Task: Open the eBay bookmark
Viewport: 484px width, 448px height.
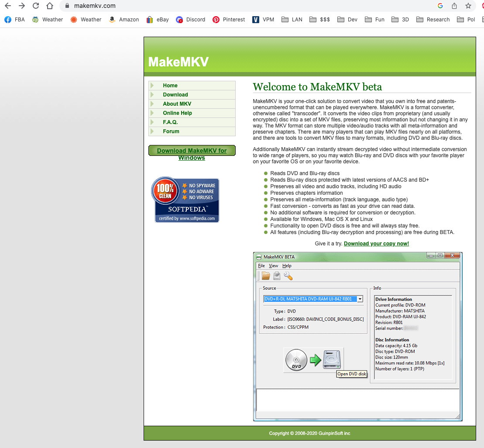Action: pos(158,20)
